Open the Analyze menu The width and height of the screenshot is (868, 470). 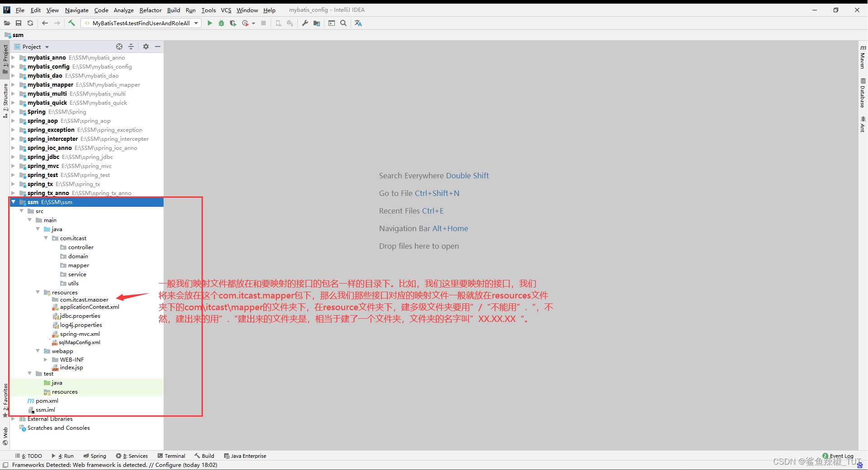click(x=123, y=10)
